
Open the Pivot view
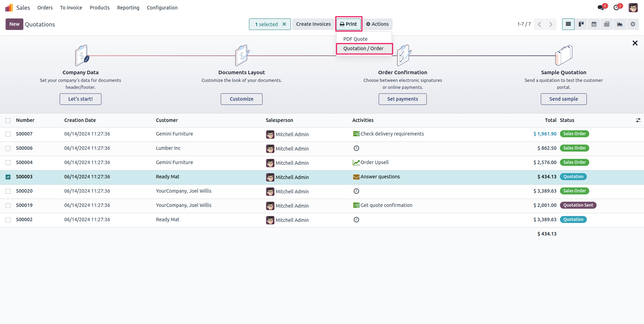[x=607, y=24]
